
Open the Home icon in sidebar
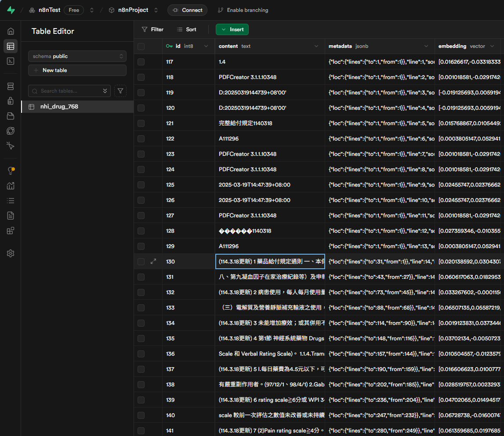[x=11, y=31]
